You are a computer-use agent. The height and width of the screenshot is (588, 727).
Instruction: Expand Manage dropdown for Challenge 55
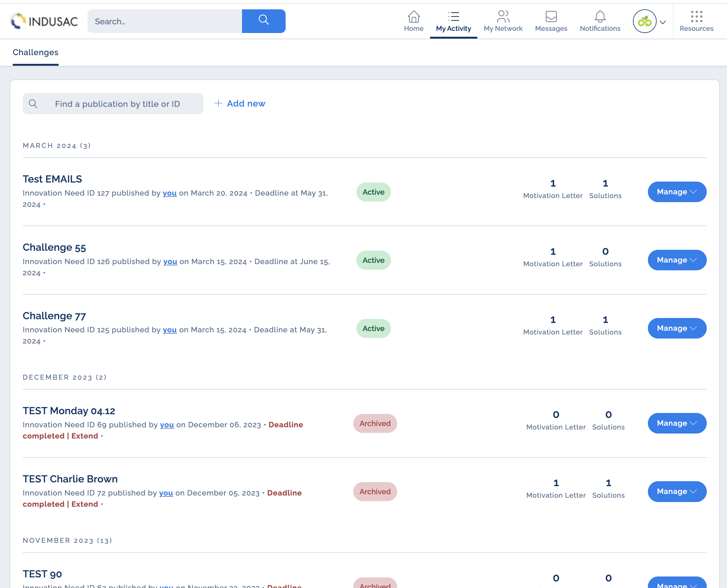click(x=677, y=260)
